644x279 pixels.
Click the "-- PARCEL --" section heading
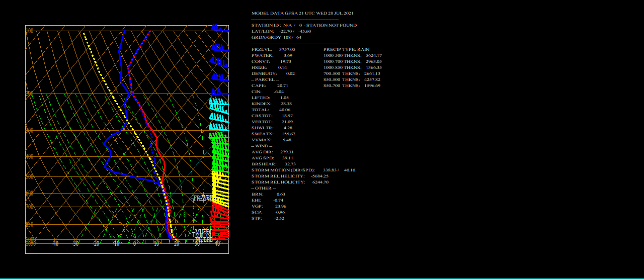(265, 79)
